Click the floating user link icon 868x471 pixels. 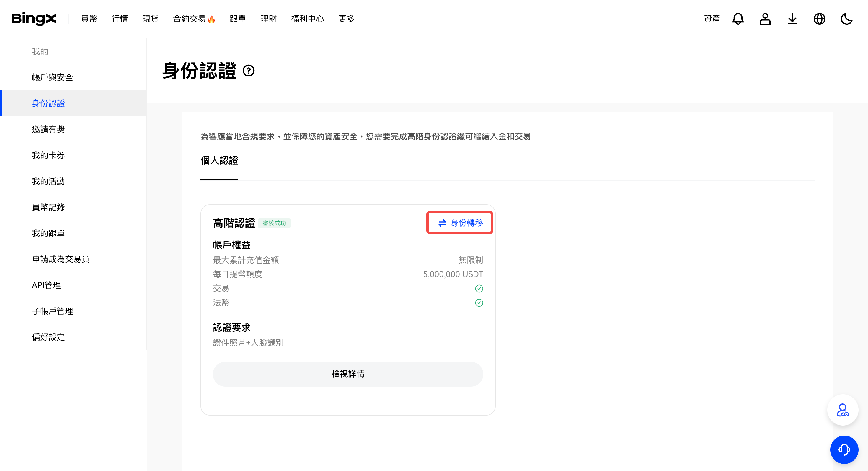(842, 410)
